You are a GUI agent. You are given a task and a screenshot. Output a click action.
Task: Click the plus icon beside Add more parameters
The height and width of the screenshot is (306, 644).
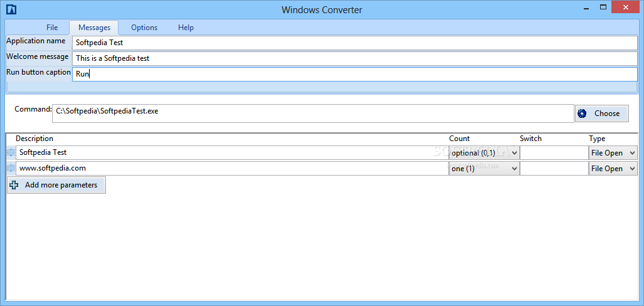(14, 185)
